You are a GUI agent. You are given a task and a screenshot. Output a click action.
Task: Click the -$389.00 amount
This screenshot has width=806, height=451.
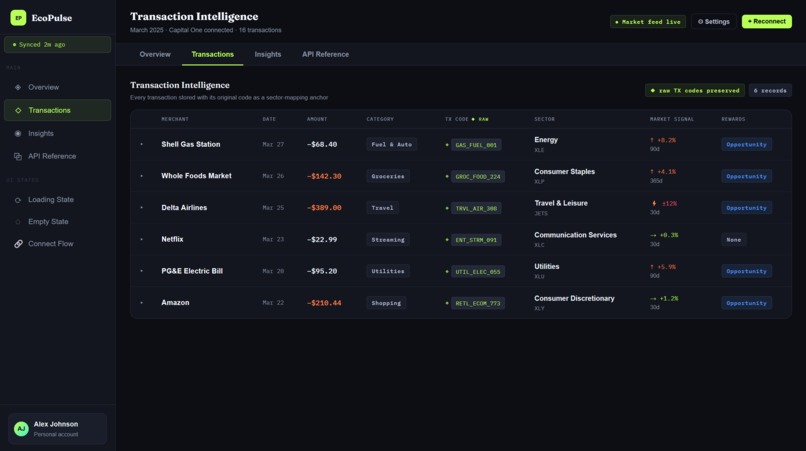tap(324, 208)
